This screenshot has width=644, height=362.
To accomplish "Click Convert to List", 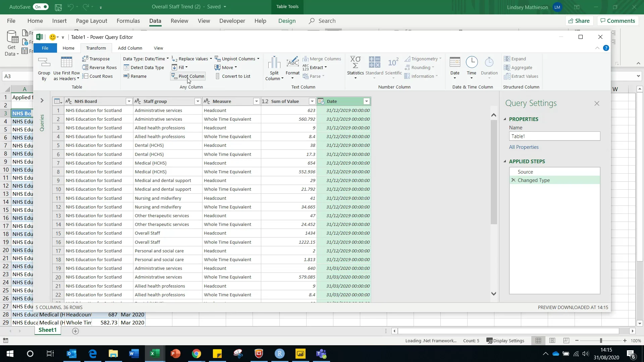I will point(232,76).
